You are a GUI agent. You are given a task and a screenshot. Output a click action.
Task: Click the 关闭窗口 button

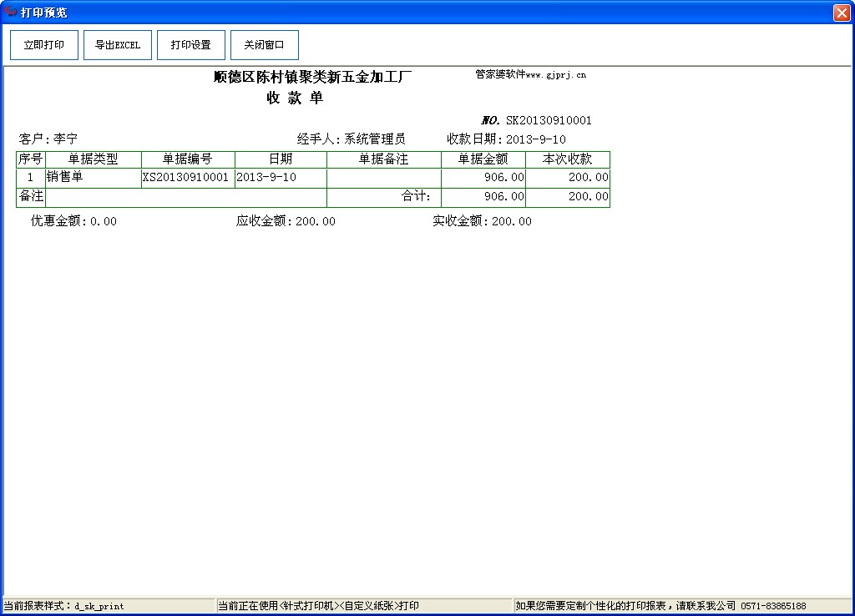tap(265, 45)
